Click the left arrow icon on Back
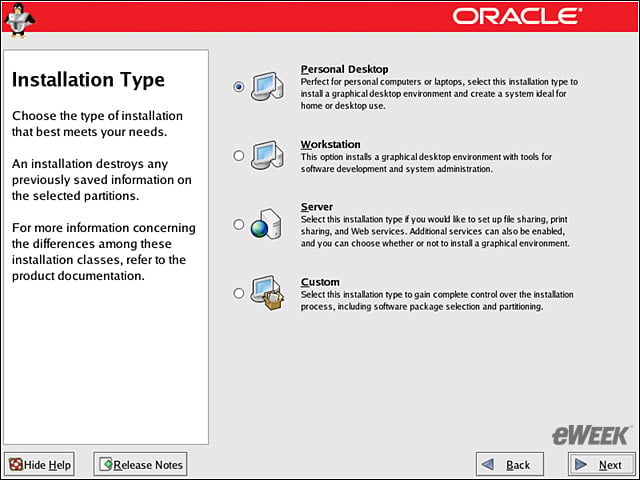Screen dimensions: 640x480 click(488, 464)
